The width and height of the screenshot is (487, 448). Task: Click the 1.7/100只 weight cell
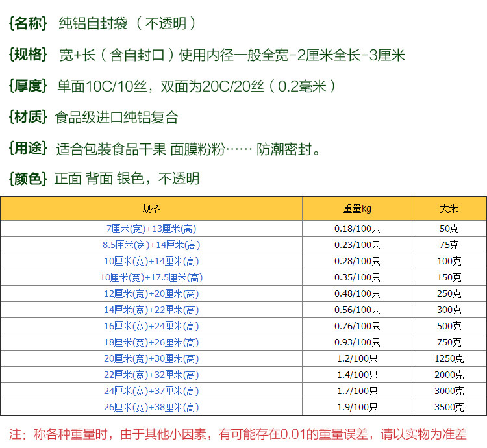(x=357, y=391)
